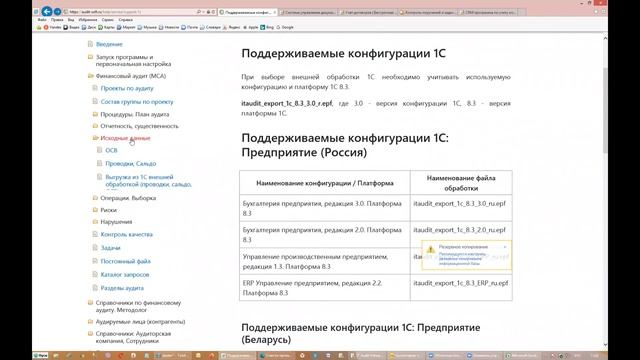
Task: Open the Справка menu
Action: click(125, 20)
